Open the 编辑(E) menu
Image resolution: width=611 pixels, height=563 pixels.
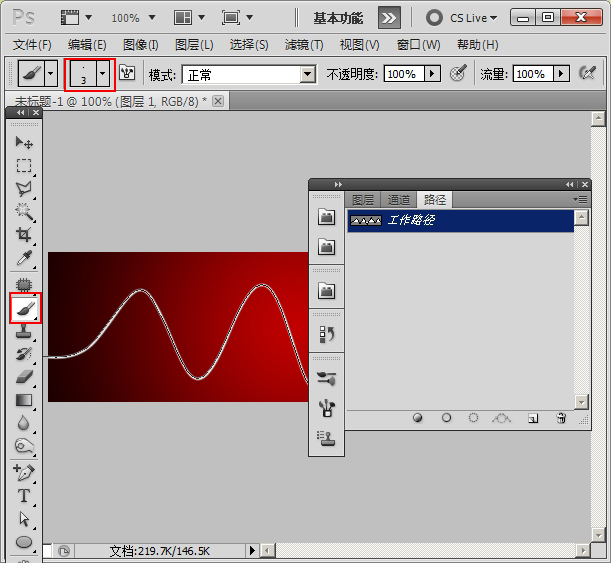(x=87, y=45)
